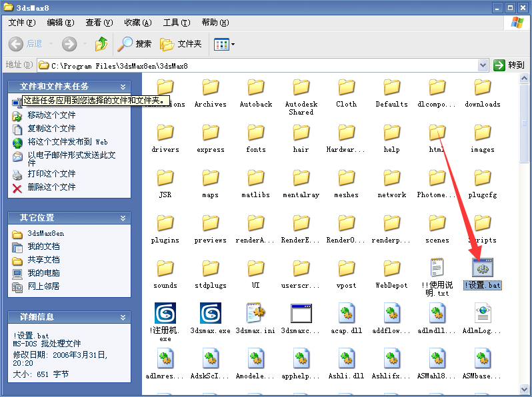Open the network folder
Viewport: 532px width, 397px height.
[x=391, y=183]
